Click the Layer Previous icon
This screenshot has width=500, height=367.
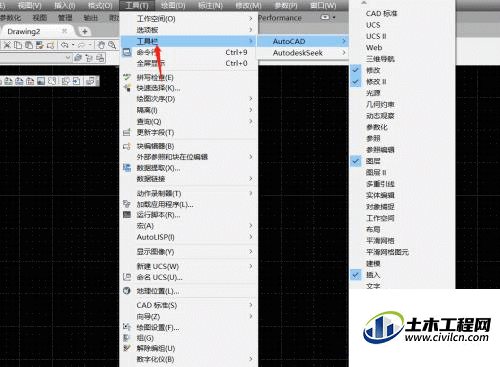[x=89, y=58]
